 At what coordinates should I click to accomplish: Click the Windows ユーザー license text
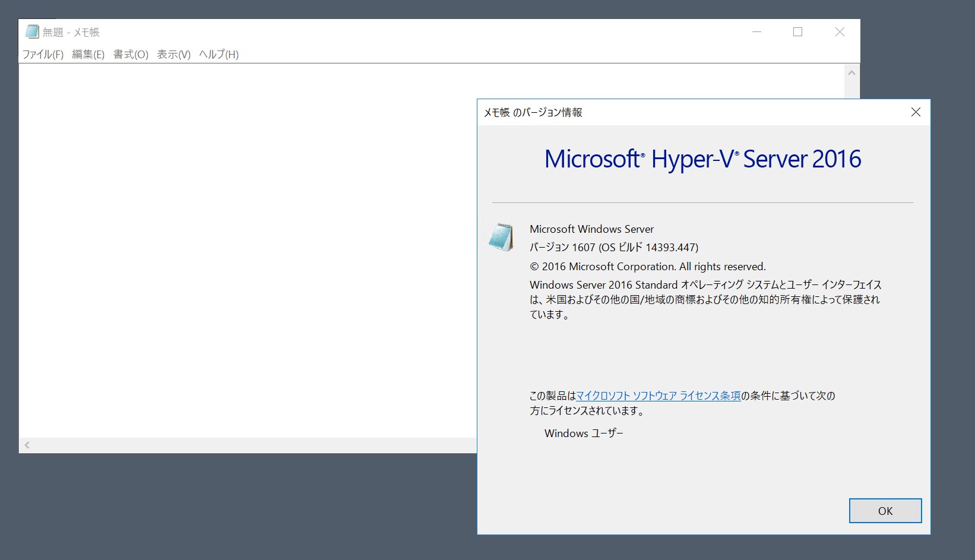coord(584,433)
